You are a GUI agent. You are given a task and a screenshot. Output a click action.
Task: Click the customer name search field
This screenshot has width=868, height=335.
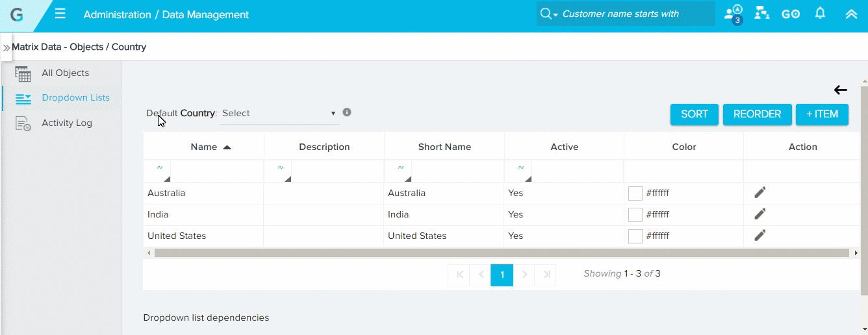(637, 14)
